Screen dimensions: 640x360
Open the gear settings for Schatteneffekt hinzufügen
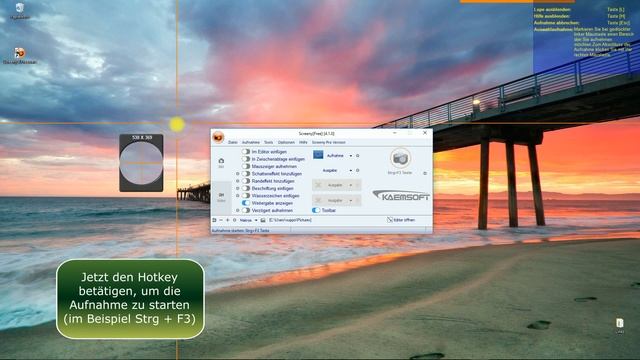point(238,174)
